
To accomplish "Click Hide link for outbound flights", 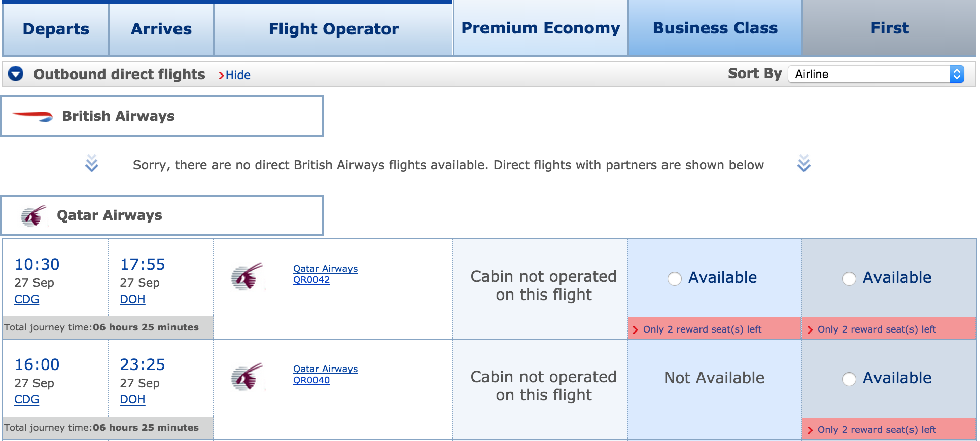I will point(237,75).
